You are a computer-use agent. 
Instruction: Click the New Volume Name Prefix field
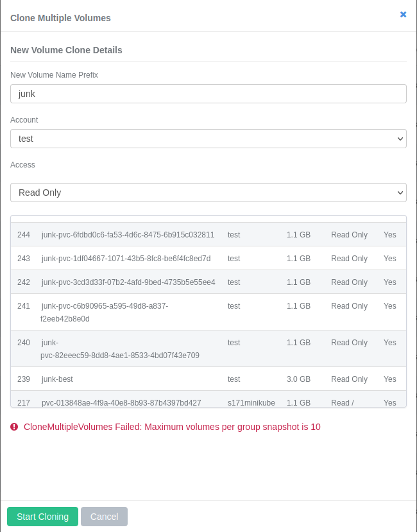pyautogui.click(x=208, y=94)
